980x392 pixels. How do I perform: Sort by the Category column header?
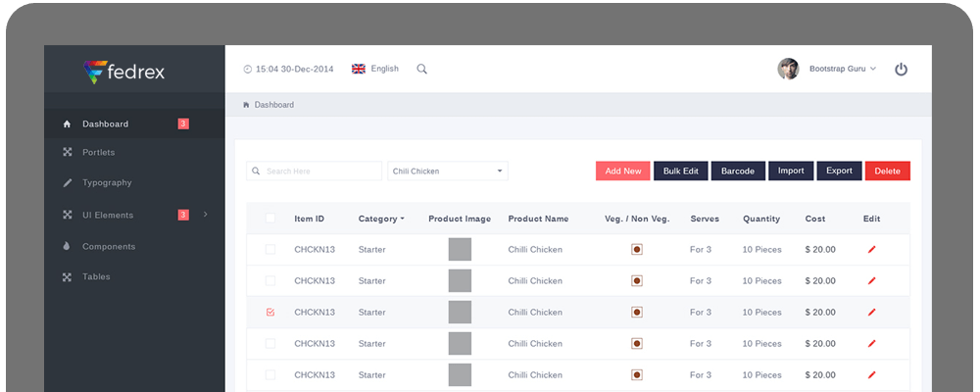pos(381,219)
